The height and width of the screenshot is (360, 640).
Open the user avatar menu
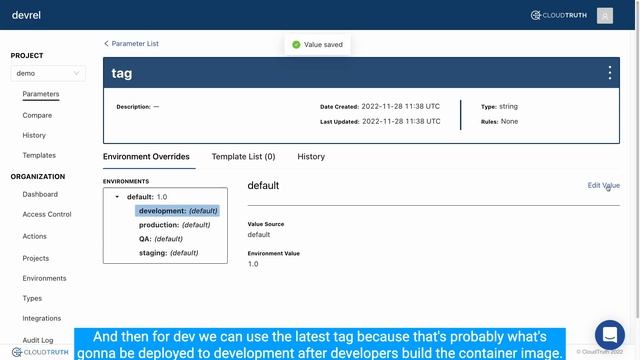tap(604, 16)
